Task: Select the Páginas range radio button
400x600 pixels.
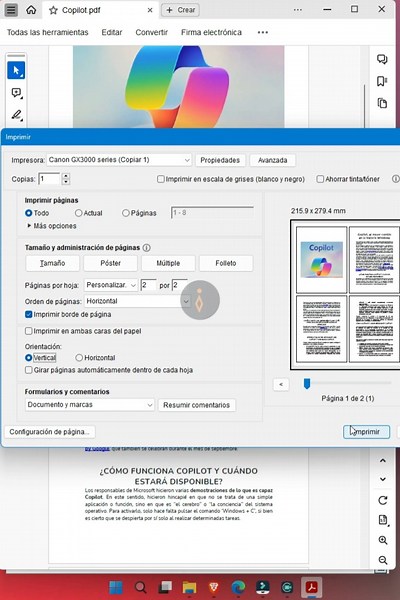Action: click(126, 213)
